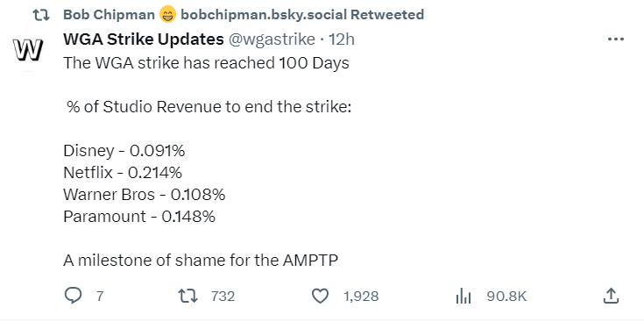The height and width of the screenshot is (322, 644).
Task: Click the @wgastrike handle
Action: (272, 39)
